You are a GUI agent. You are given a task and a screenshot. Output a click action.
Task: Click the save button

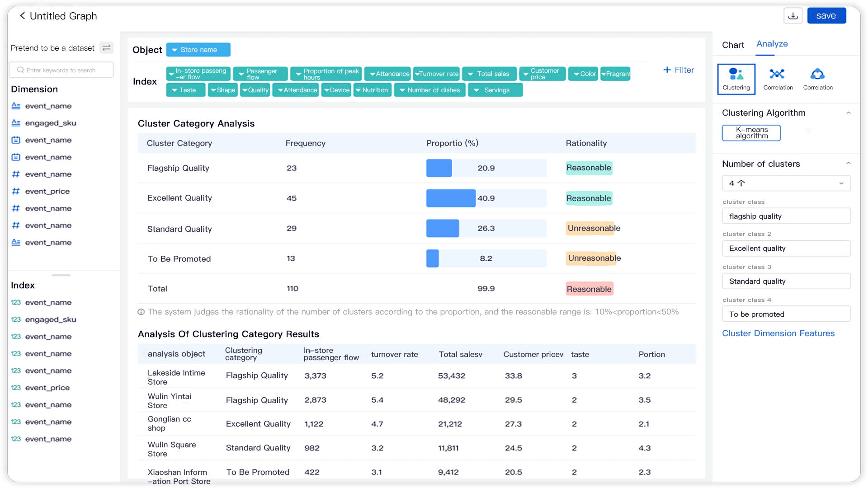pos(826,16)
